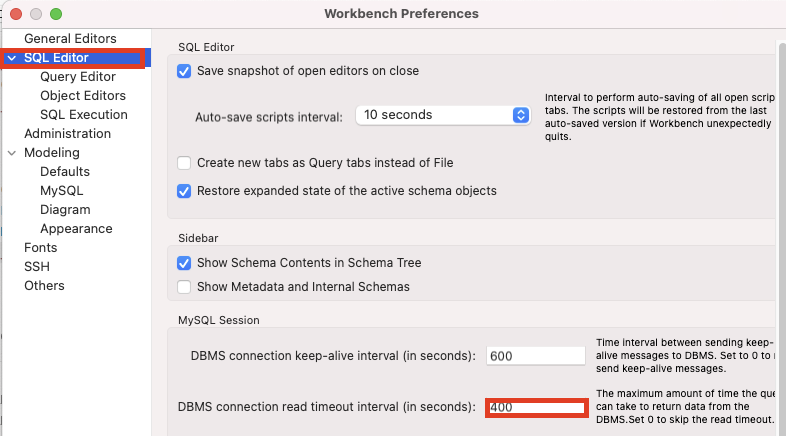
Task: Click the green zoom window button
Action: coord(56,14)
